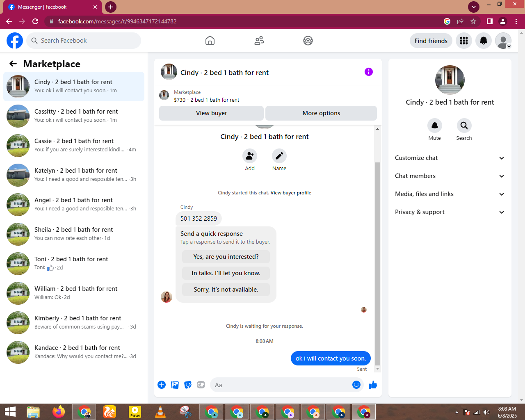Image resolution: width=525 pixels, height=420 pixels.
Task: Open Kimberly 2 bed 1 bath conversation
Action: [x=74, y=323]
